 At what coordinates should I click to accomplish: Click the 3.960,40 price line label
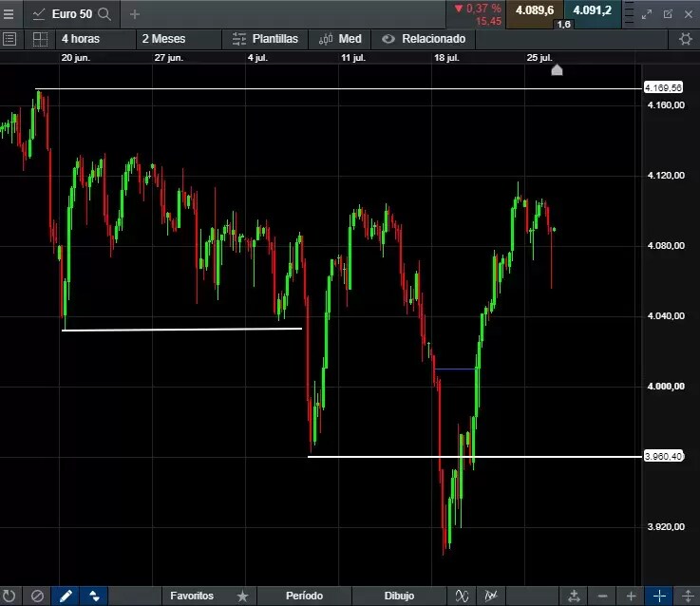click(x=663, y=456)
